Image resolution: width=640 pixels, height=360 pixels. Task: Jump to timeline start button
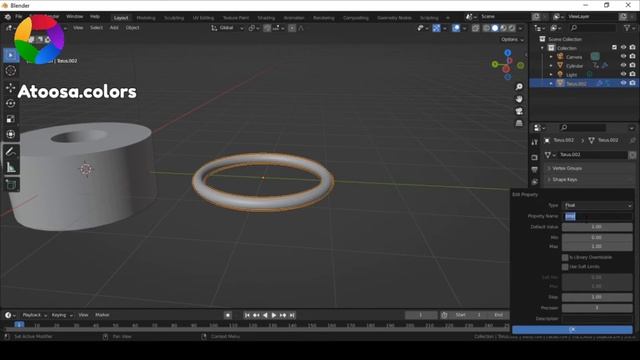pos(247,316)
